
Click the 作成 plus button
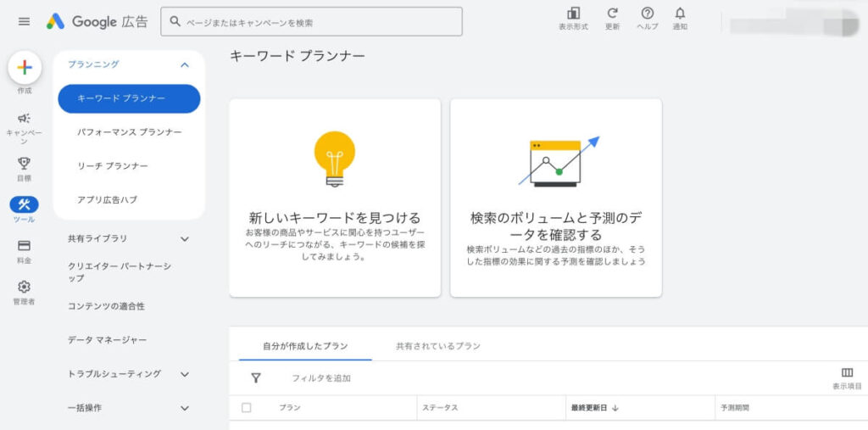coord(25,68)
